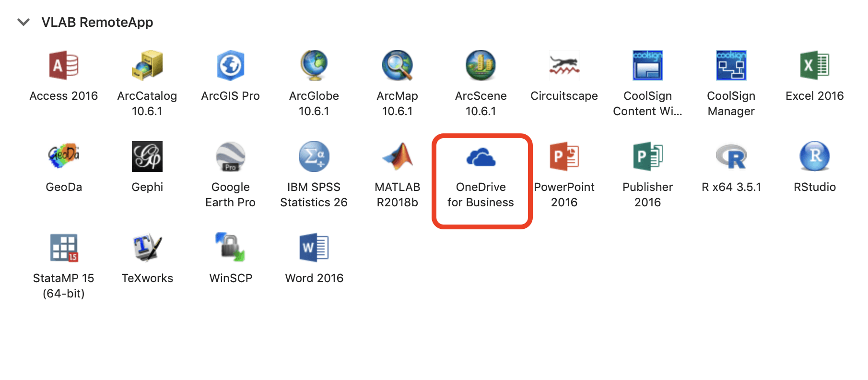Viewport: 868px width, 380px height.
Task: Launch ArcCatalog 10.6.1 icon
Action: click(x=147, y=65)
